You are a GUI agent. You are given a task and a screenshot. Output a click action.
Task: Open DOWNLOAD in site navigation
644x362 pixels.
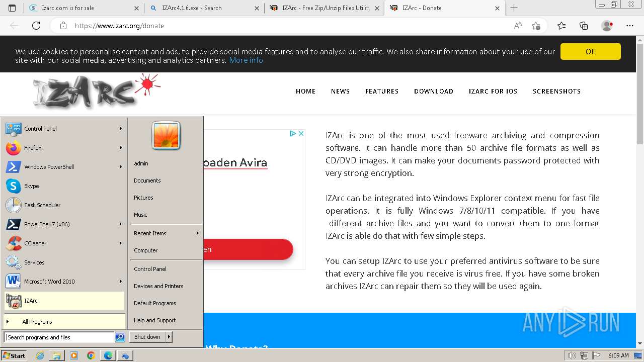tap(434, 91)
